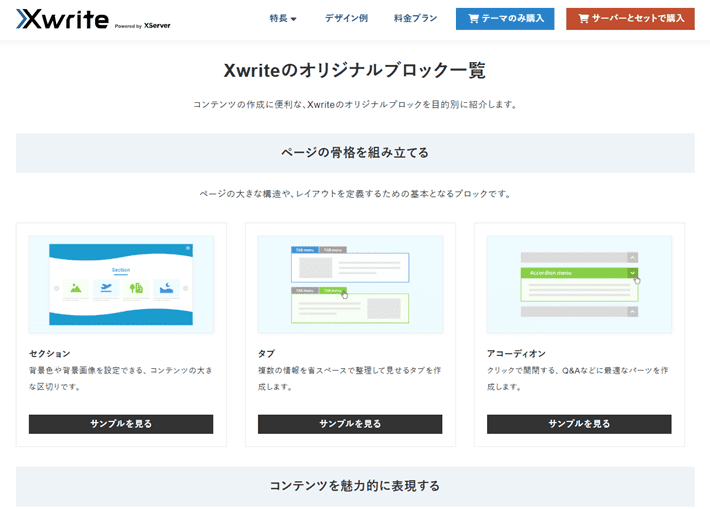Click the アコーディオン description text

pos(578,379)
